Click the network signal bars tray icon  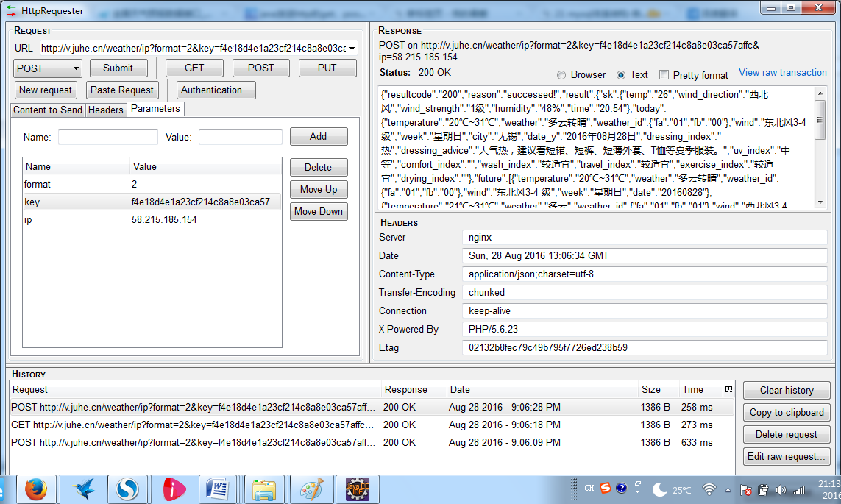799,489
